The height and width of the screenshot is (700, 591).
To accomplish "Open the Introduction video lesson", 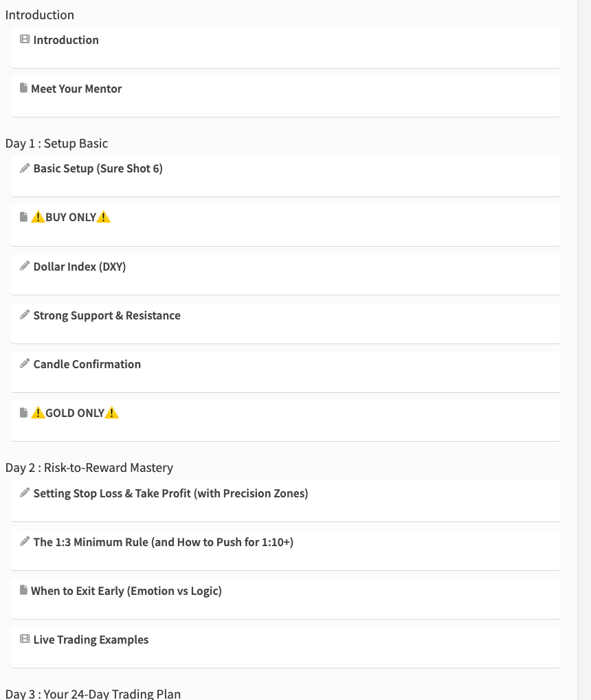I will [66, 40].
